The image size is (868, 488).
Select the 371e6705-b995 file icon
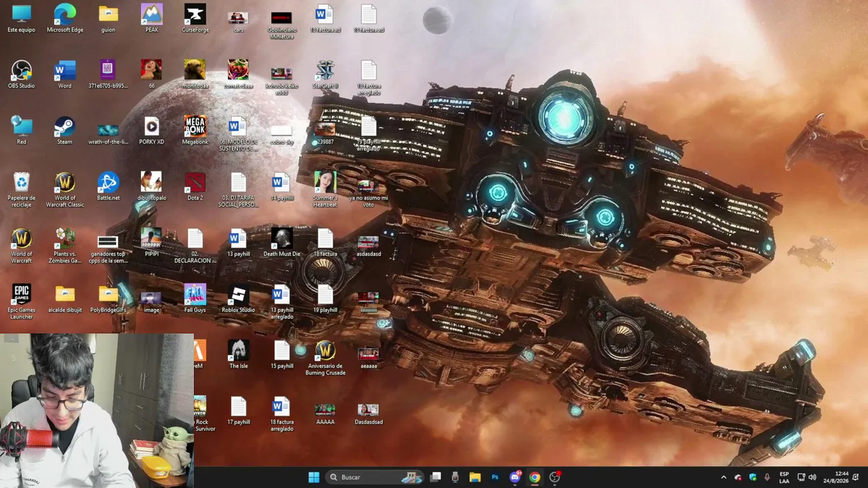click(x=108, y=75)
